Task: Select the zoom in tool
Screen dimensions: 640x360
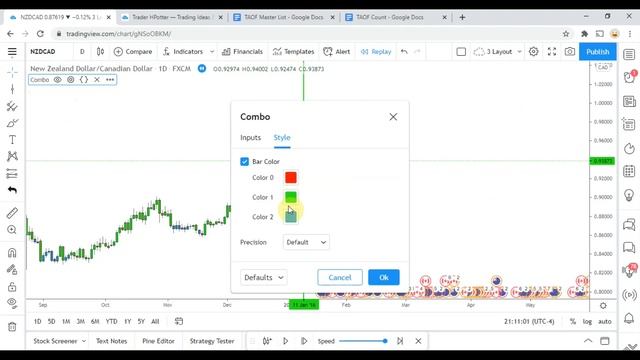Action: 12,230
